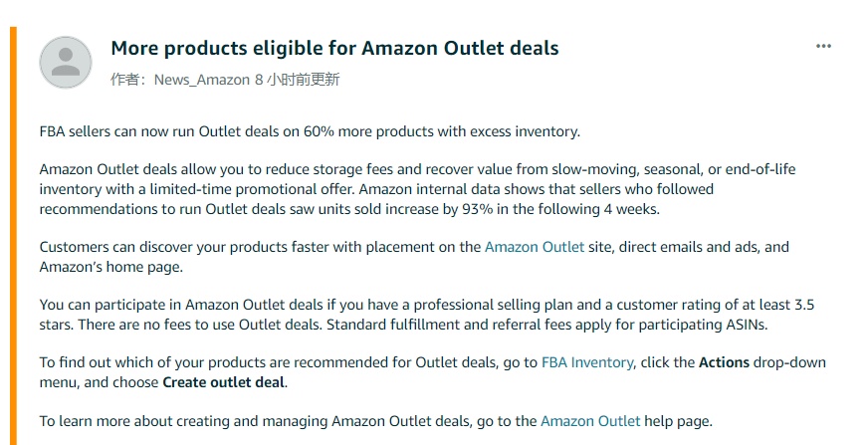Click the bold Actions text
The width and height of the screenshot is (868, 445).
[x=724, y=362]
